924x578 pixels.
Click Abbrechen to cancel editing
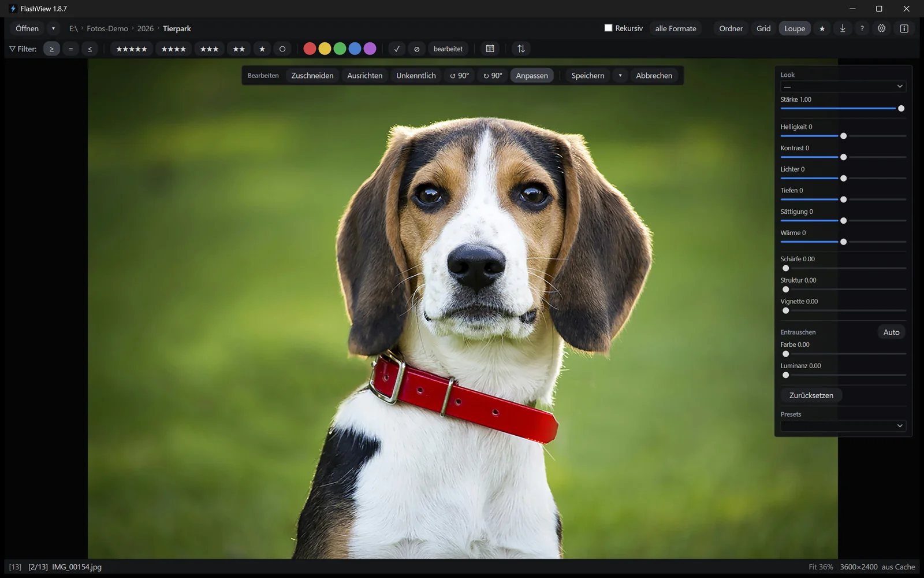[654, 76]
